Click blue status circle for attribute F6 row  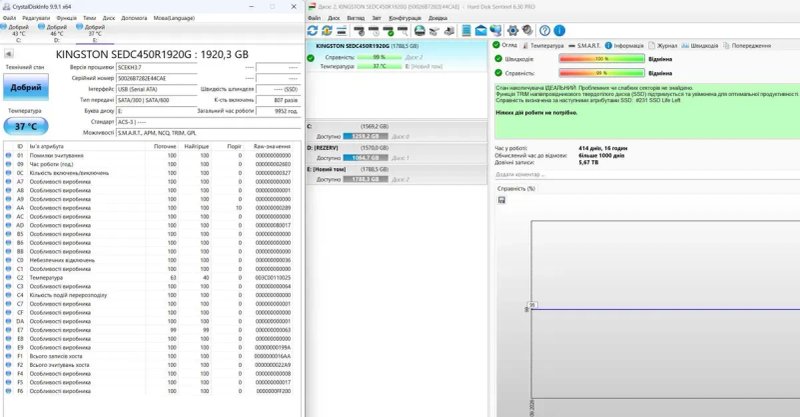point(8,391)
